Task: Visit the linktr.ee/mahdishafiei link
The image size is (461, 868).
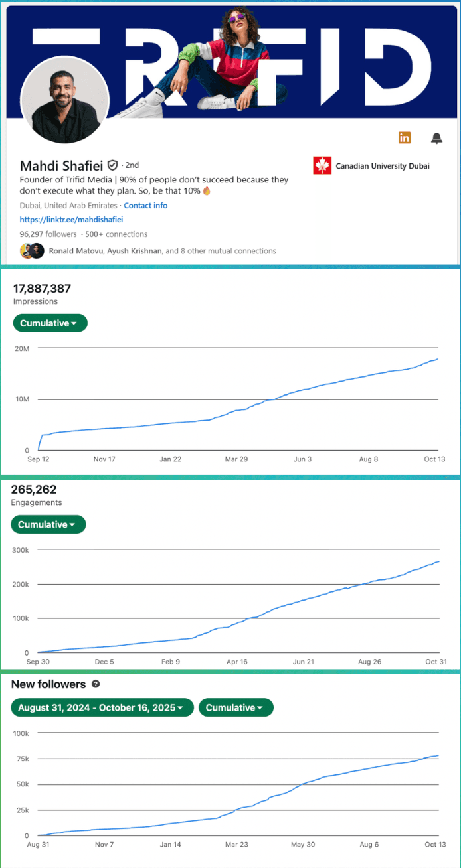Action: click(71, 220)
